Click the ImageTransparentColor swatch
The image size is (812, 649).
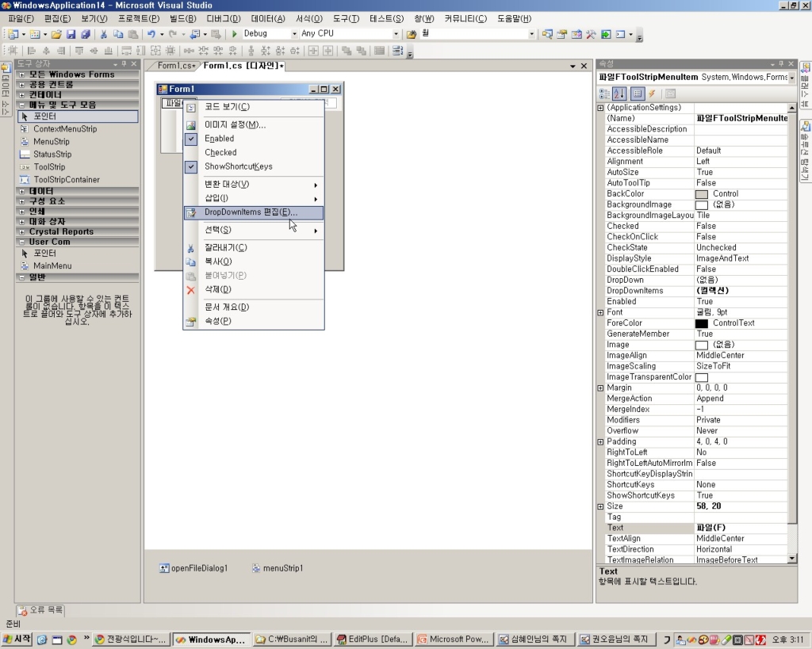[x=702, y=377]
